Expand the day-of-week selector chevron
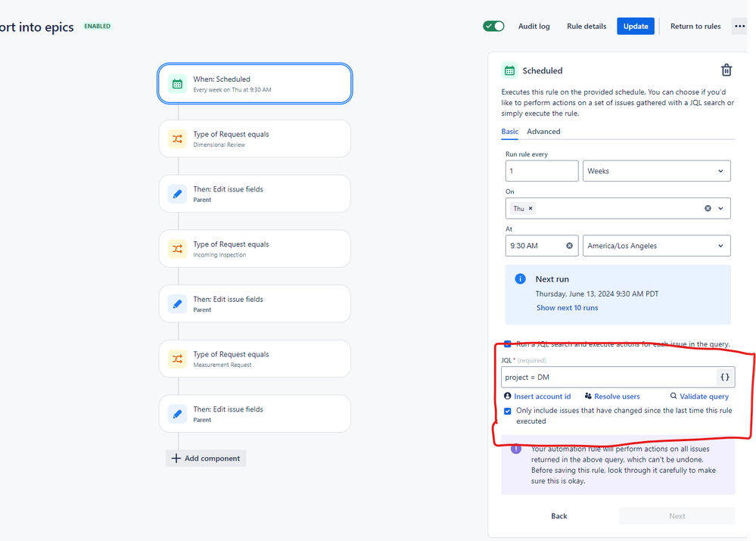The image size is (756, 541). point(720,208)
